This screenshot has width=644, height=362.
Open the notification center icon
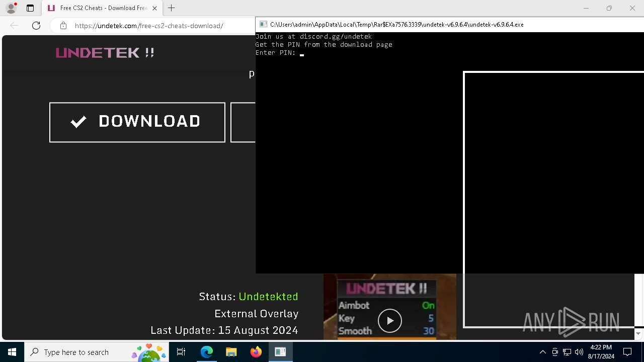pyautogui.click(x=627, y=352)
